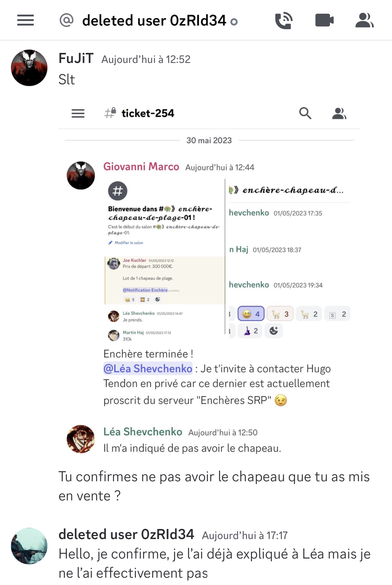The width and height of the screenshot is (392, 585).
Task: Tap the @ symbol in the header
Action: [67, 20]
